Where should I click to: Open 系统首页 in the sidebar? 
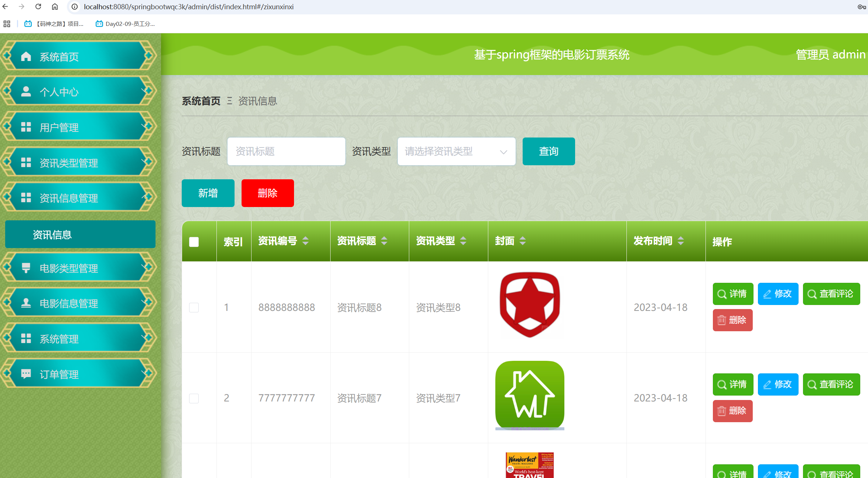pos(79,56)
